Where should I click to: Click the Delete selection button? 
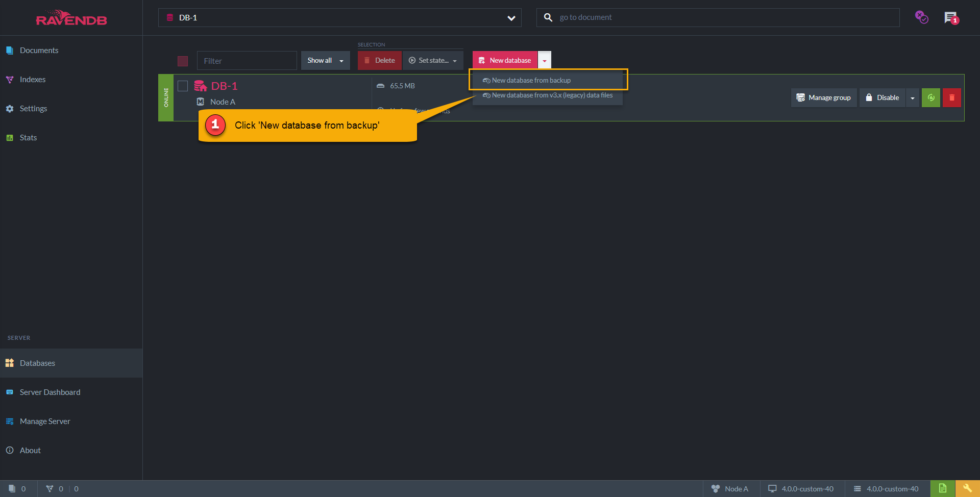[x=380, y=61]
